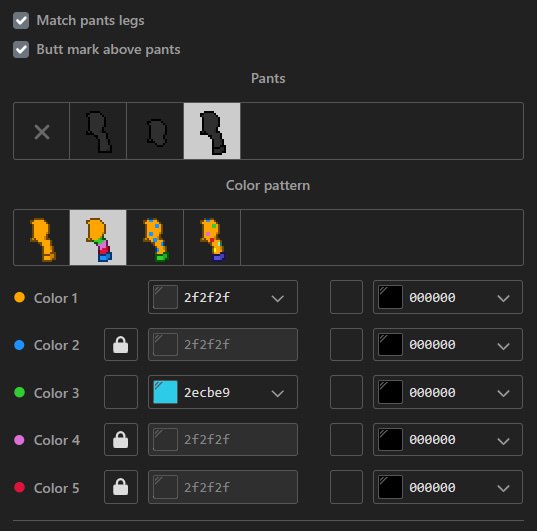The image size is (537, 531).
Task: Toggle the Color 3 lock box
Action: [x=121, y=392]
